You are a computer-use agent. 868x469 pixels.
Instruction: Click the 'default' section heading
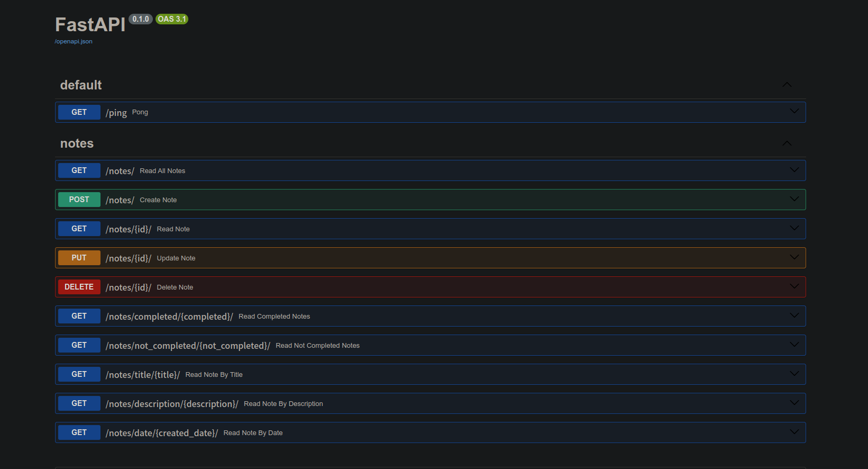tap(81, 85)
